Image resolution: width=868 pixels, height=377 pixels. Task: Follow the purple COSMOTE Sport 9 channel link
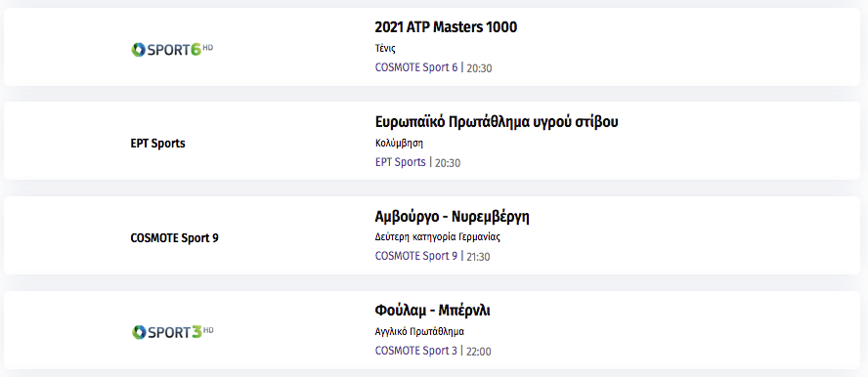point(416,256)
